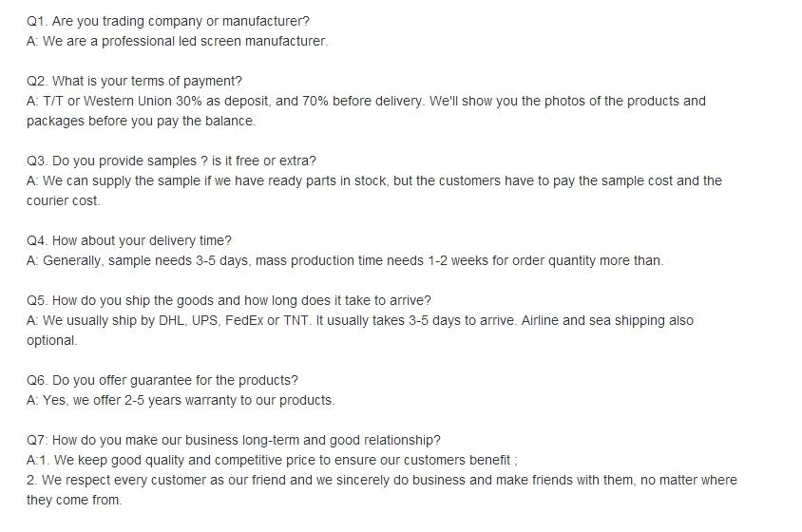Click the Q3 provide samples question
802x532 pixels.
pyautogui.click(x=171, y=161)
